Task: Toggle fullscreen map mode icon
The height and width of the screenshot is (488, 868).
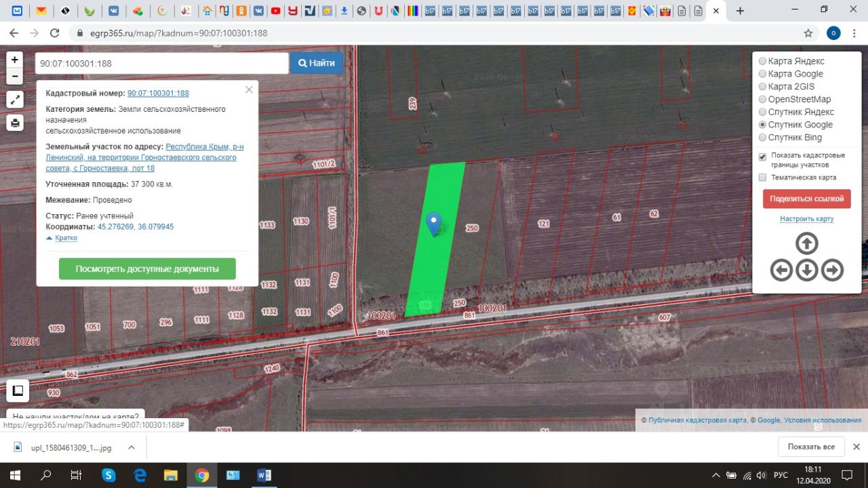Action: click(x=15, y=100)
